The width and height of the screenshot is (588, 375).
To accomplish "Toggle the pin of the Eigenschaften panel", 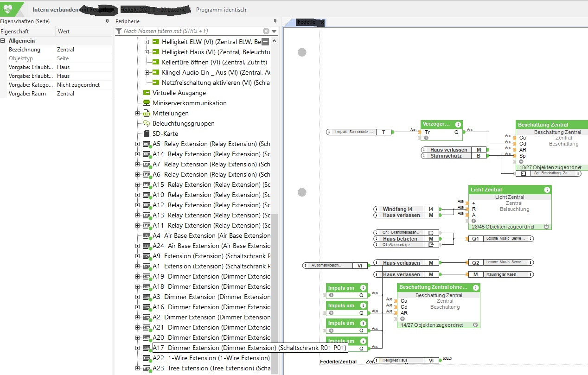I will 108,21.
